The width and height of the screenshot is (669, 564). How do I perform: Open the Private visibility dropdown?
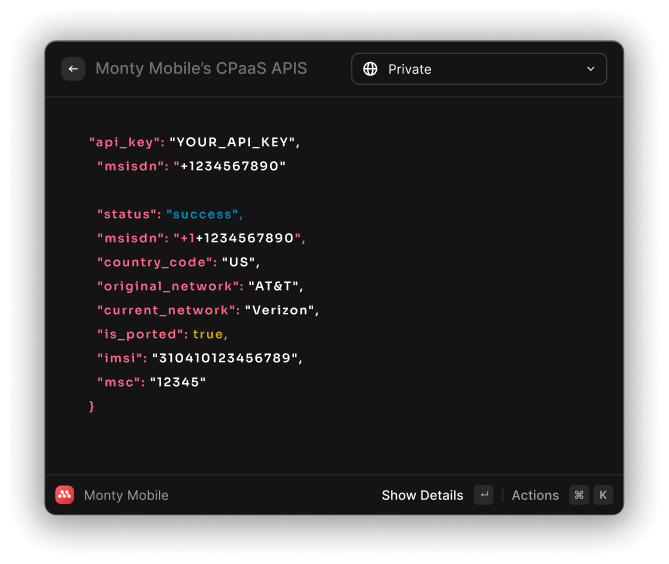(x=478, y=69)
